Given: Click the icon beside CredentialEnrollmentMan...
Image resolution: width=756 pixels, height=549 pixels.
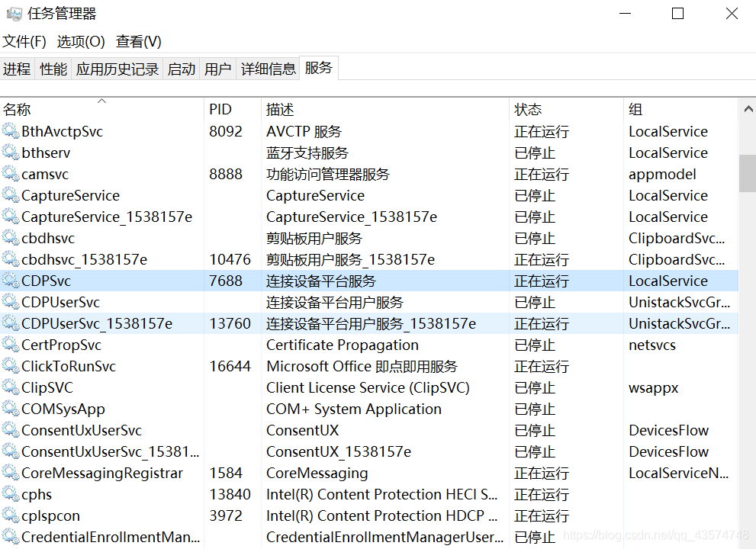Looking at the screenshot, I should pyautogui.click(x=10, y=536).
